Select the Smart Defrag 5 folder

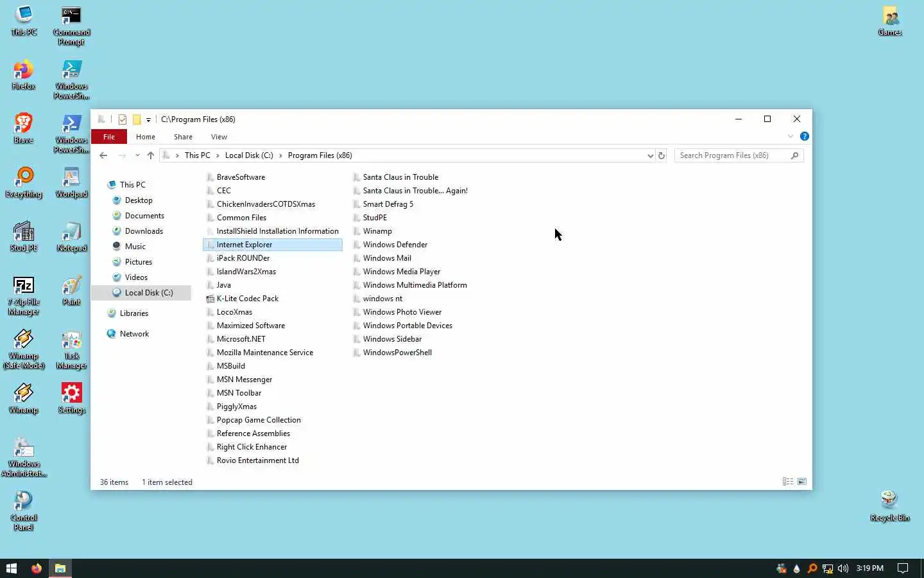pos(388,204)
